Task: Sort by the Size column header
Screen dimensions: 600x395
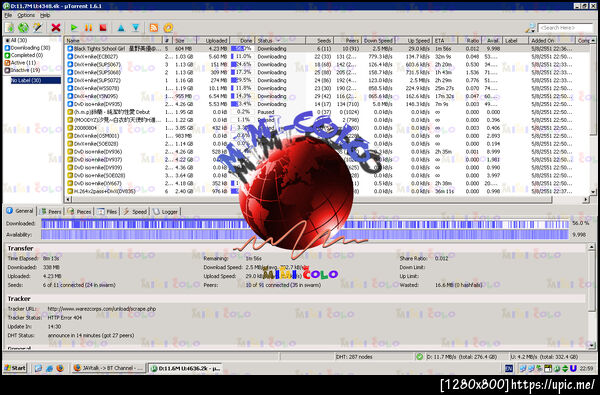Action: tap(184, 40)
